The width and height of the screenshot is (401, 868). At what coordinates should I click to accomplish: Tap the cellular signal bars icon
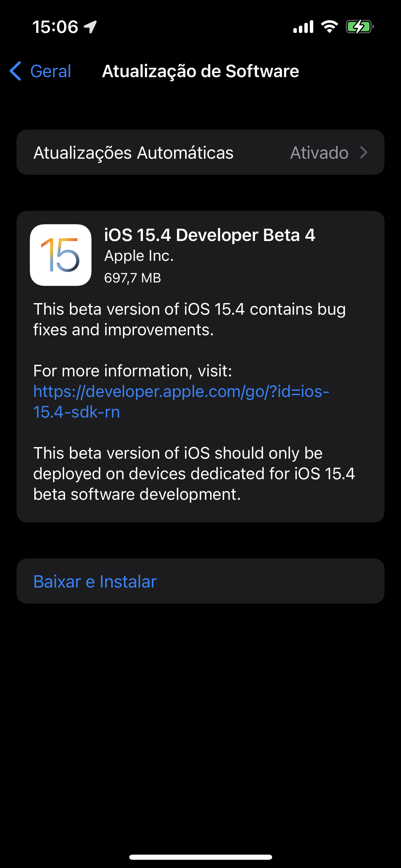(x=303, y=27)
